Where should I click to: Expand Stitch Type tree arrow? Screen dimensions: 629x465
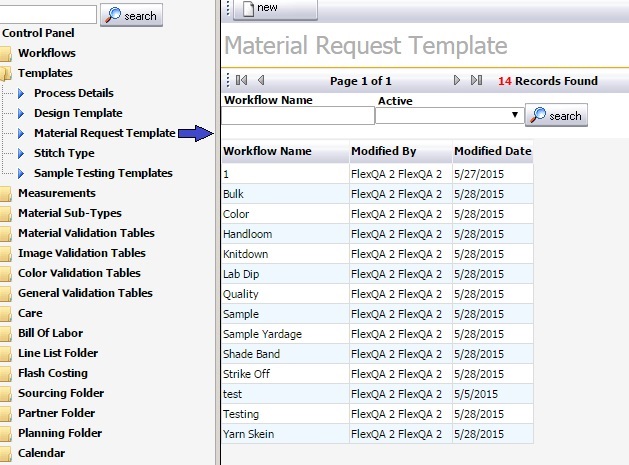(21, 153)
